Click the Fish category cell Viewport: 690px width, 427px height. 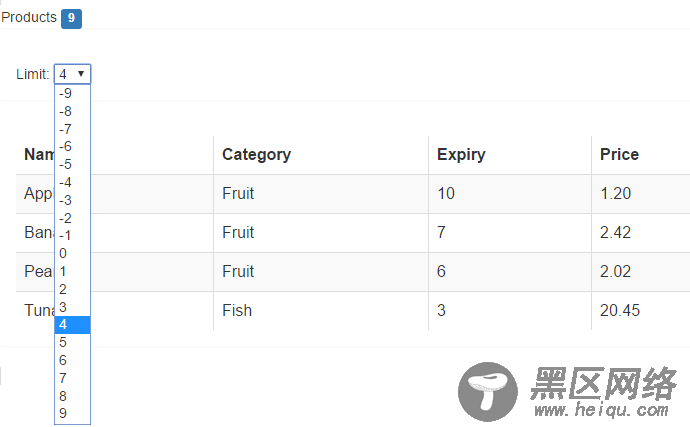pyautogui.click(x=237, y=310)
